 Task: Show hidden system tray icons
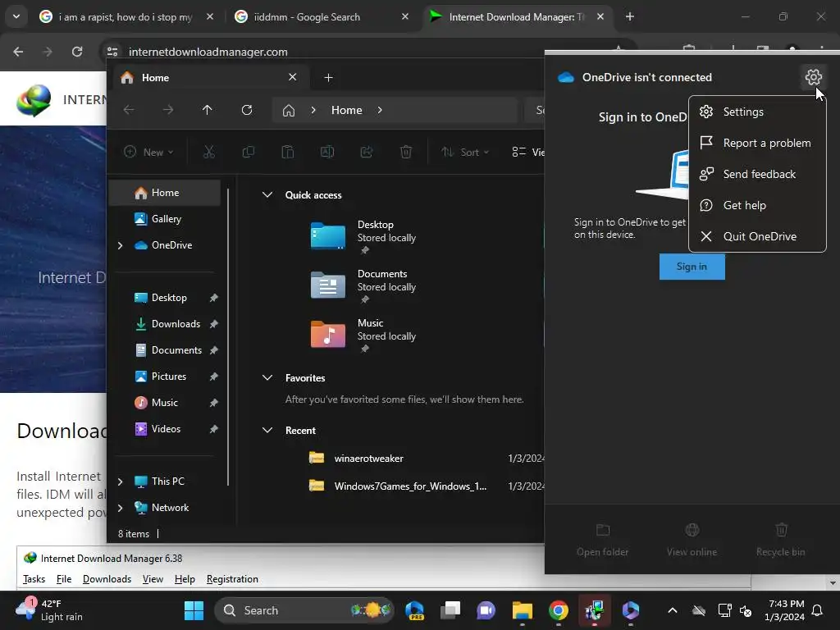[673, 610]
